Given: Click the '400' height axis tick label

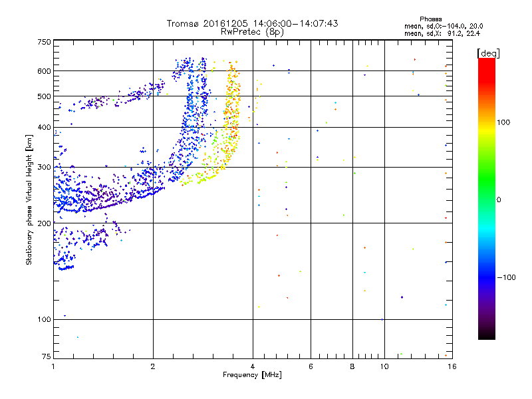Looking at the screenshot, I should (x=44, y=127).
